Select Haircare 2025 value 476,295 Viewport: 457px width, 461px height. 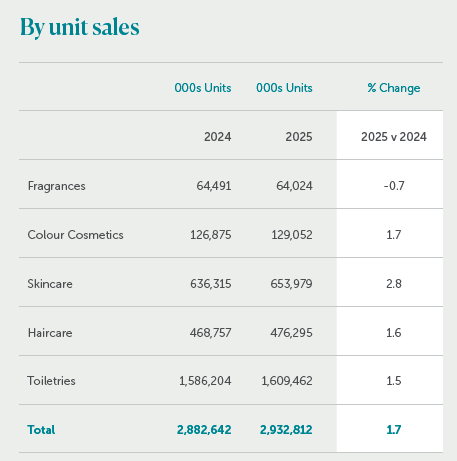point(291,333)
